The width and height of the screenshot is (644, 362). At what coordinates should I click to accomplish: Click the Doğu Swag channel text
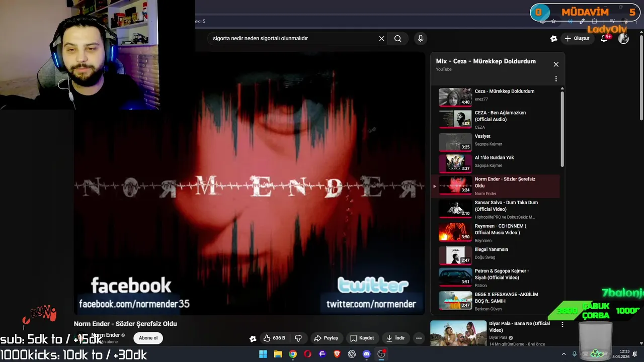(x=486, y=257)
